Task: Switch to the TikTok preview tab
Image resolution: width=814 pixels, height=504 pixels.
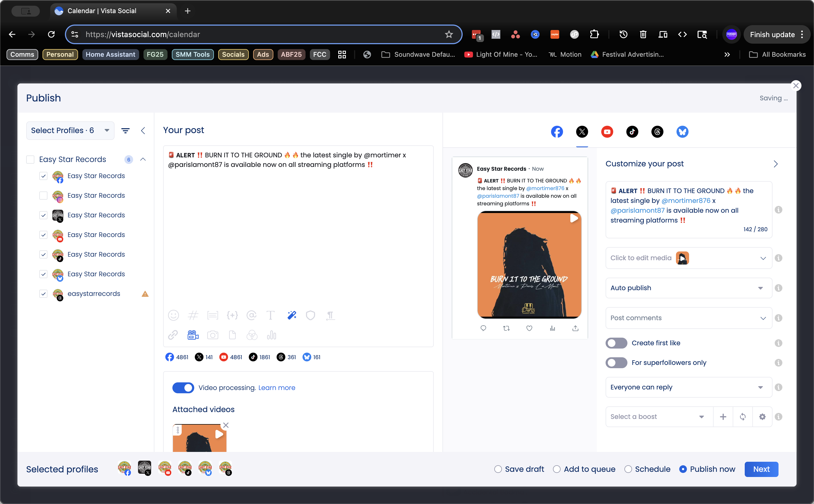Action: [x=632, y=132]
